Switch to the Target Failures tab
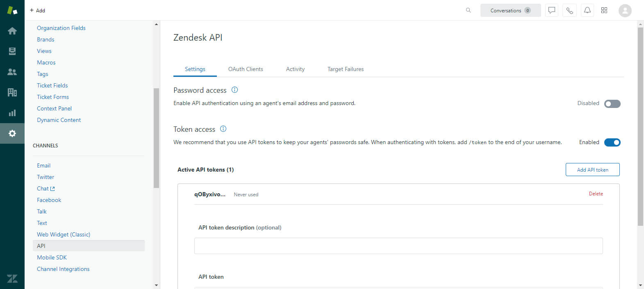The image size is (644, 289). tap(345, 69)
